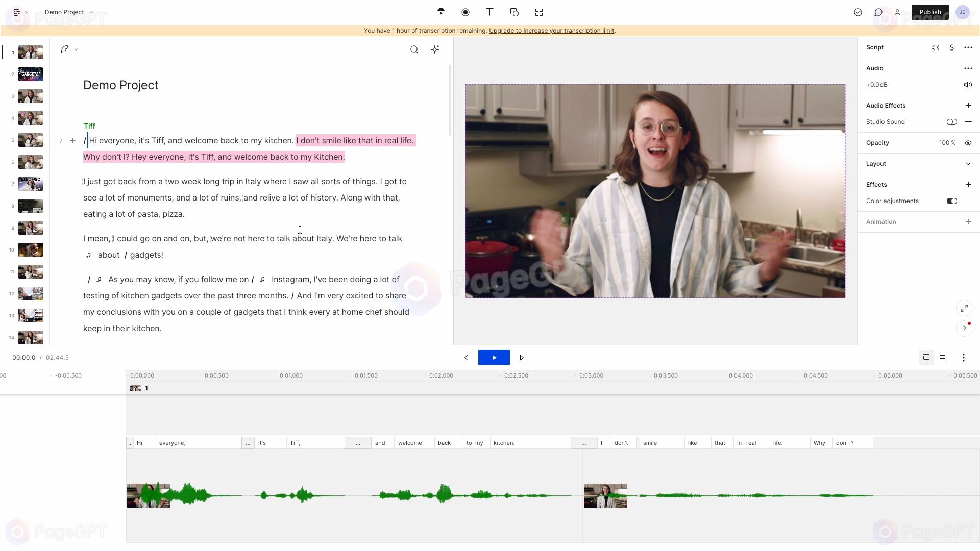Toggle Studio Sound effect on/off

tap(952, 122)
